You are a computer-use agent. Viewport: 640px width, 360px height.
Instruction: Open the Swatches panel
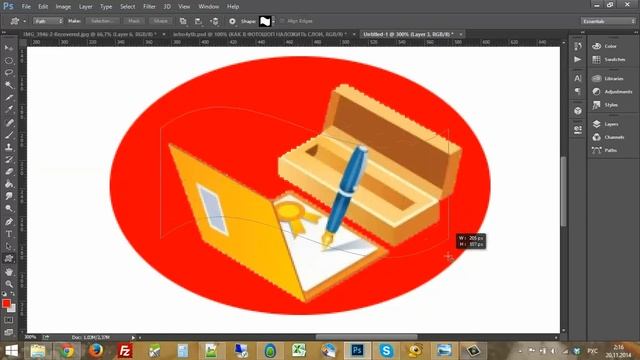point(609,60)
